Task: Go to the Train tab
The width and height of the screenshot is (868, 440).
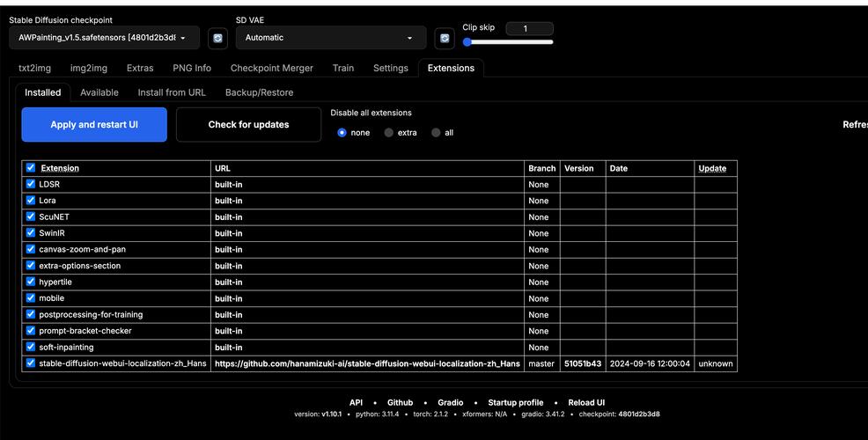Action: (x=343, y=68)
